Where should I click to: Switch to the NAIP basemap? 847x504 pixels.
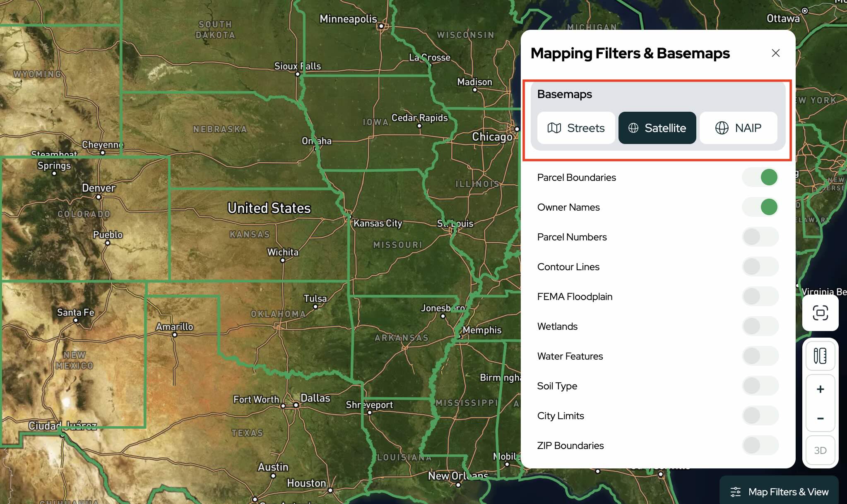coord(738,128)
